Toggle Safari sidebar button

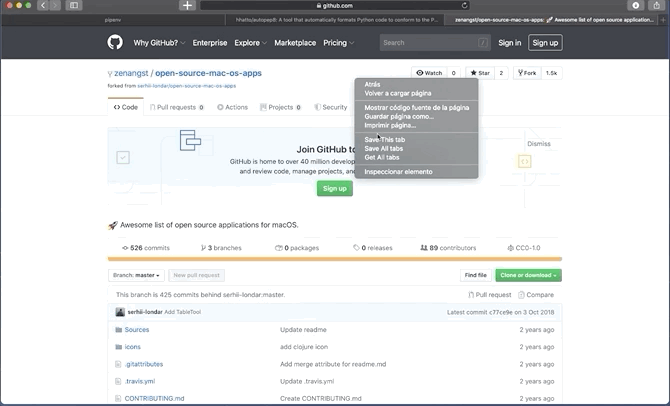(74, 5)
